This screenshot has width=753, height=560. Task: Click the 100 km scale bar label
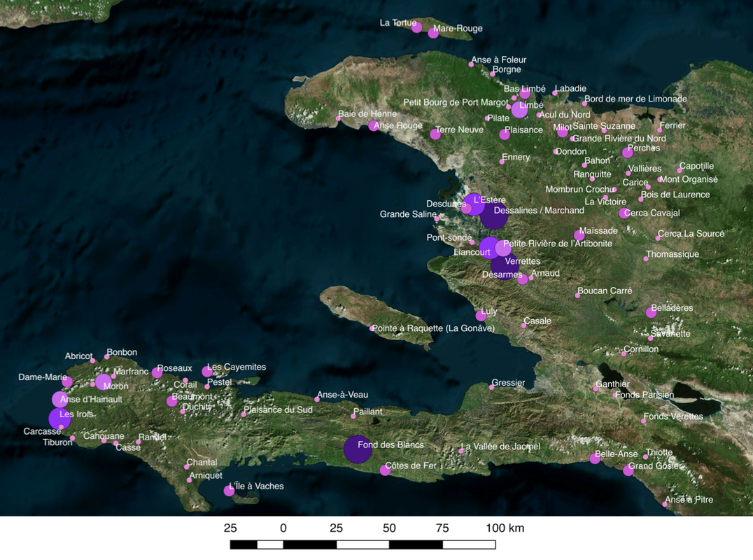[505, 528]
